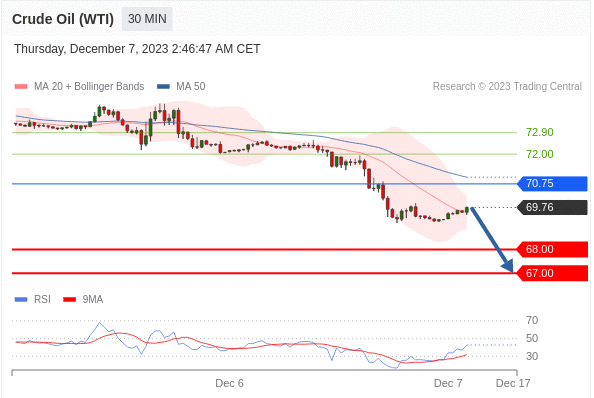
Task: Click the blue downward forecast arrow head
Action: (x=508, y=266)
